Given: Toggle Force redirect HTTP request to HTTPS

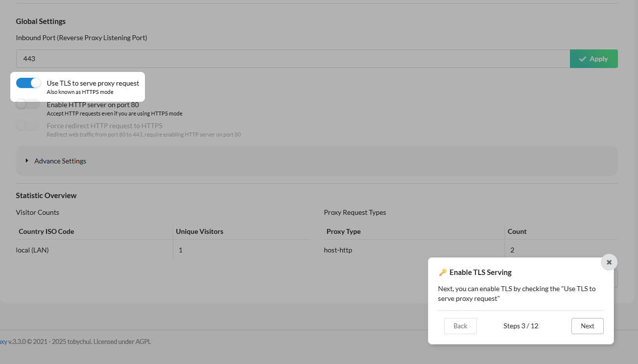Looking at the screenshot, I should click(x=28, y=126).
